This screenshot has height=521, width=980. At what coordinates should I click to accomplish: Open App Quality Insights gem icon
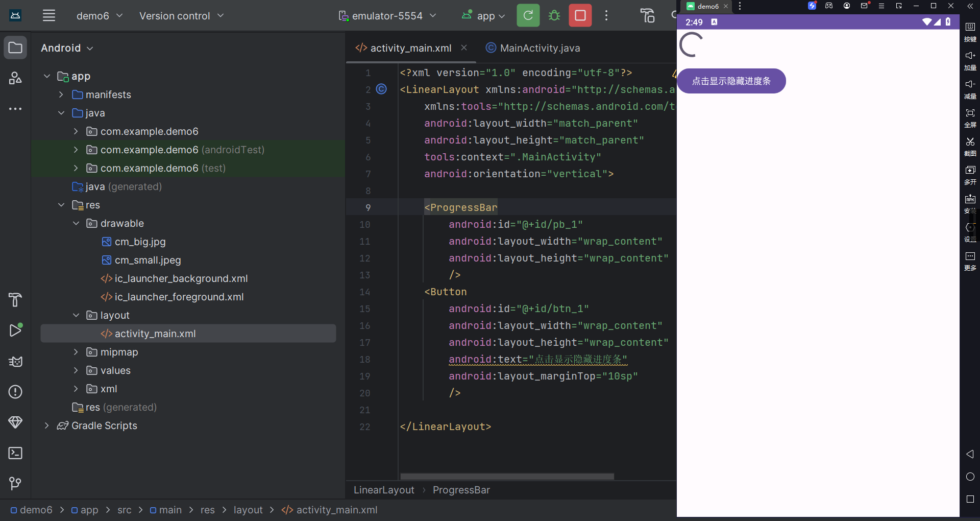15,422
